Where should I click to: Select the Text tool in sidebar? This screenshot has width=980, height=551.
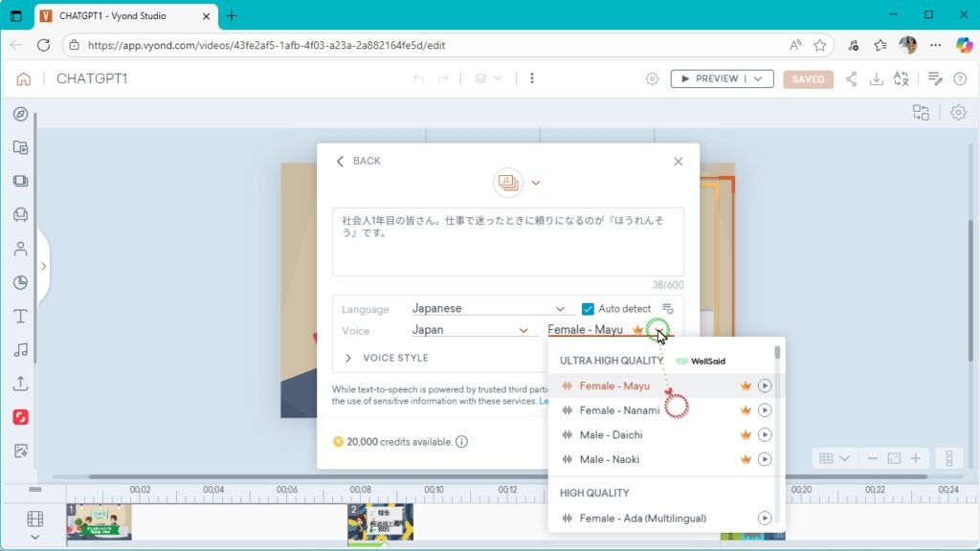(x=21, y=316)
